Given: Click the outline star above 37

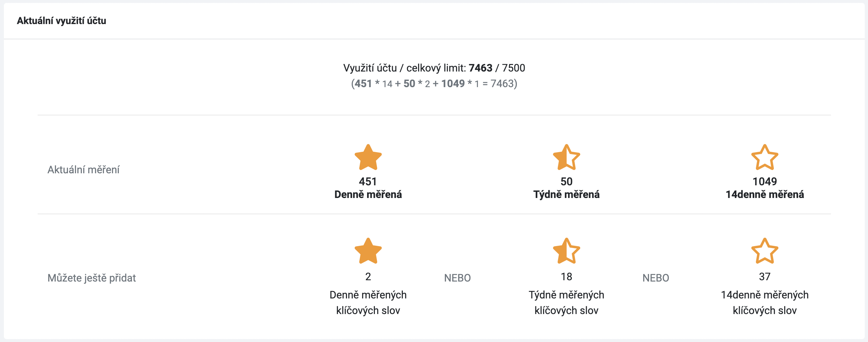Looking at the screenshot, I should [765, 251].
